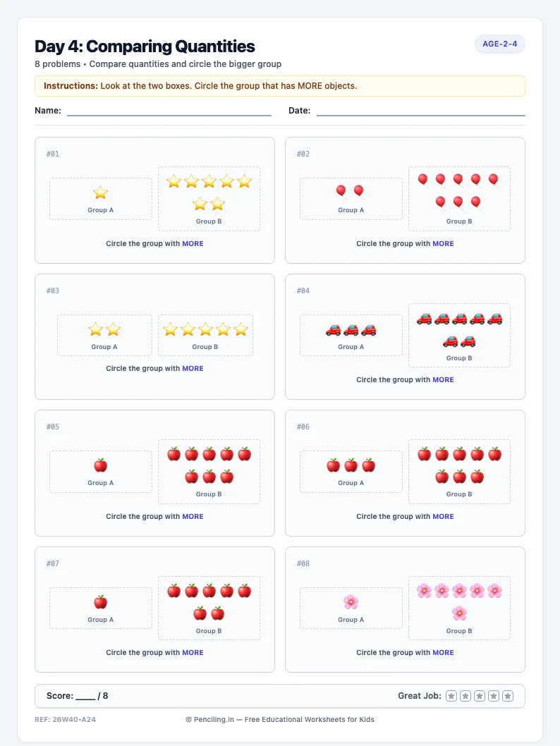
Task: Check the third Great Job star box
Action: click(480, 696)
